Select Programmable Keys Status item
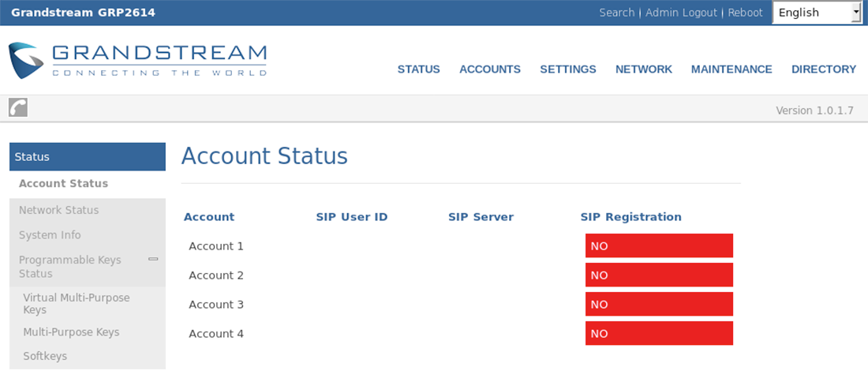Image resolution: width=868 pixels, height=371 pixels. 70,266
